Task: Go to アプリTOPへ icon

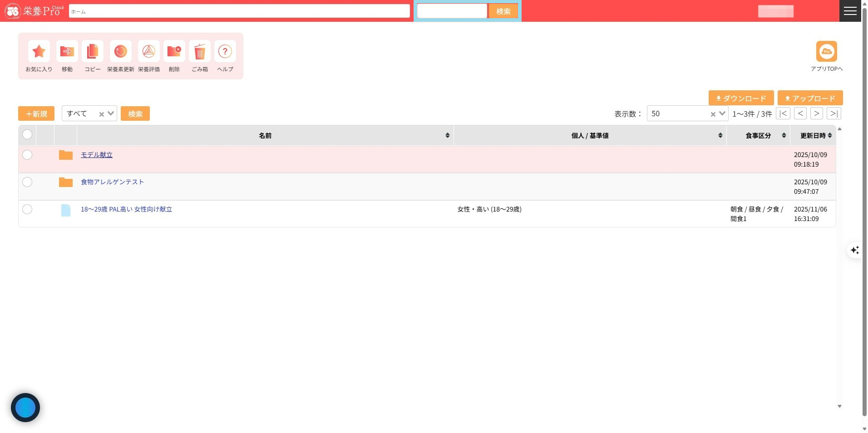Action: point(826,52)
